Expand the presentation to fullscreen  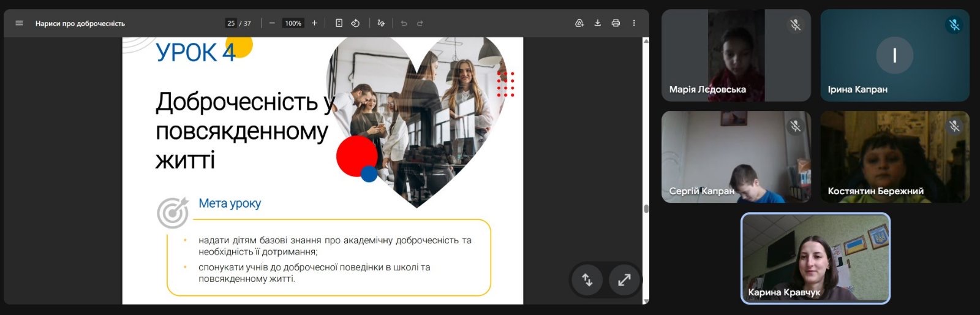(624, 280)
